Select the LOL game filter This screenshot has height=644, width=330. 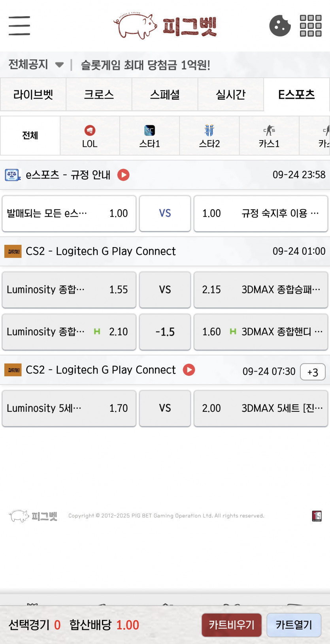coord(90,136)
